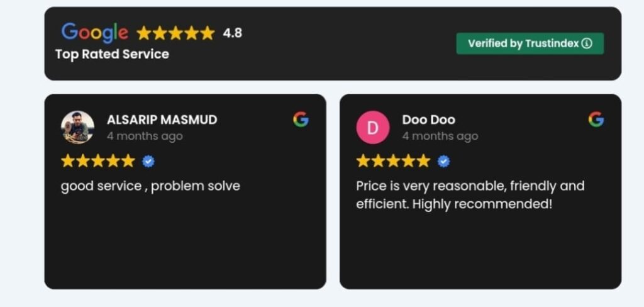Screen dimensions: 644x307
Task: Click verified badge on Doo Doo's review
Action: click(443, 162)
